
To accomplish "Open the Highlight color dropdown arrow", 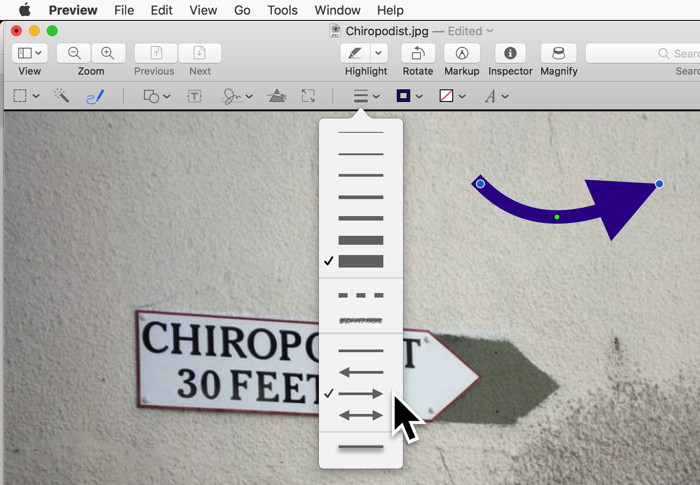I will pyautogui.click(x=378, y=53).
